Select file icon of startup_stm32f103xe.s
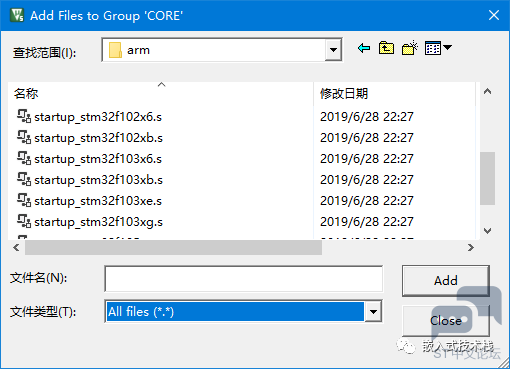Viewport: 510px width, 369px height. click(24, 200)
